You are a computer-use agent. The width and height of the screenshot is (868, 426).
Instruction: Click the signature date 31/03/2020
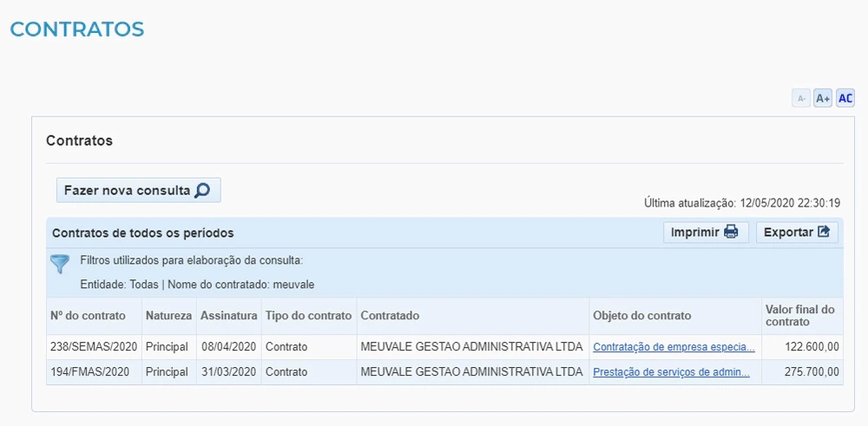click(x=228, y=372)
